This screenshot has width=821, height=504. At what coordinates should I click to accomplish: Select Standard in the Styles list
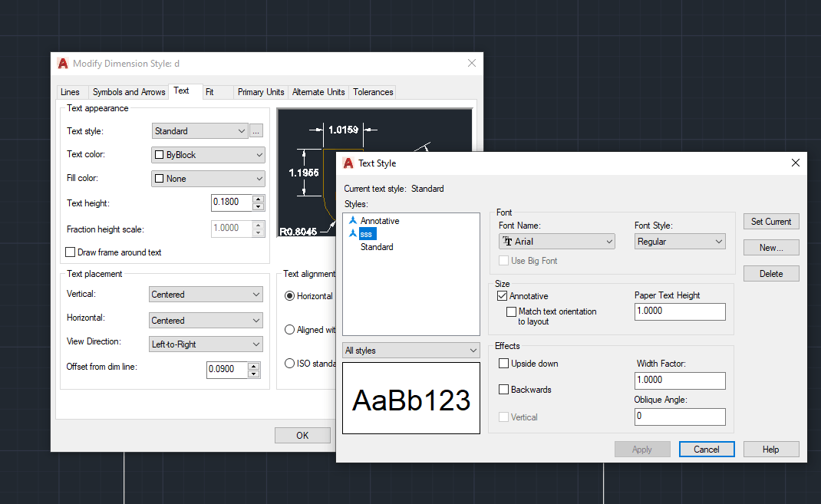coord(378,246)
